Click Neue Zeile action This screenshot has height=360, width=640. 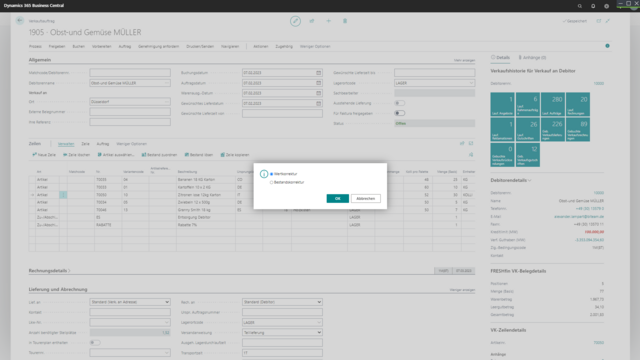coord(44,155)
